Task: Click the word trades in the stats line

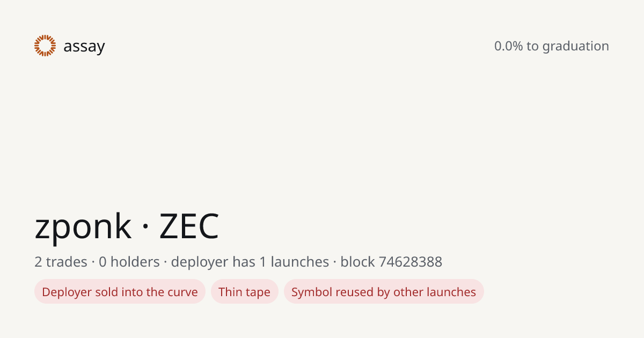Action: pyautogui.click(x=67, y=262)
